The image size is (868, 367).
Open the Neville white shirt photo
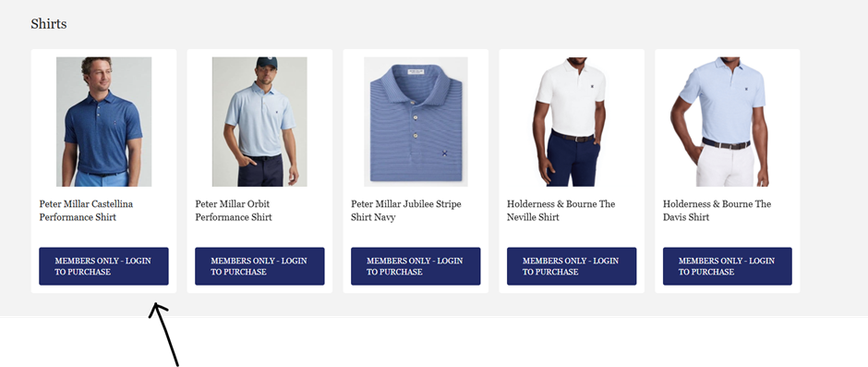tap(572, 121)
